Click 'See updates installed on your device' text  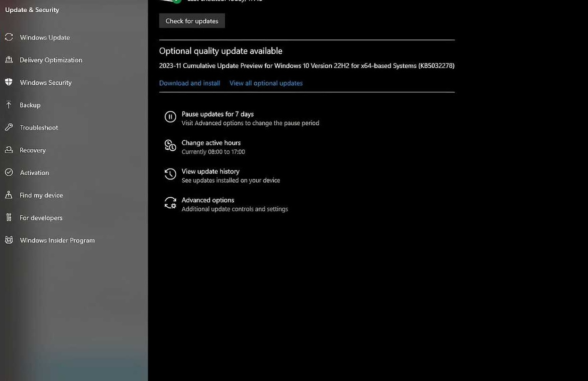[231, 180]
